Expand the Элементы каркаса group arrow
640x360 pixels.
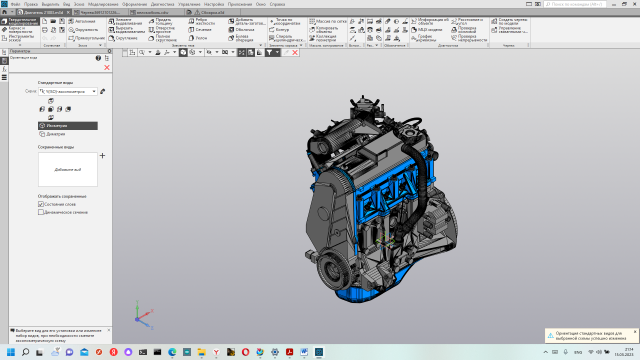point(301,45)
